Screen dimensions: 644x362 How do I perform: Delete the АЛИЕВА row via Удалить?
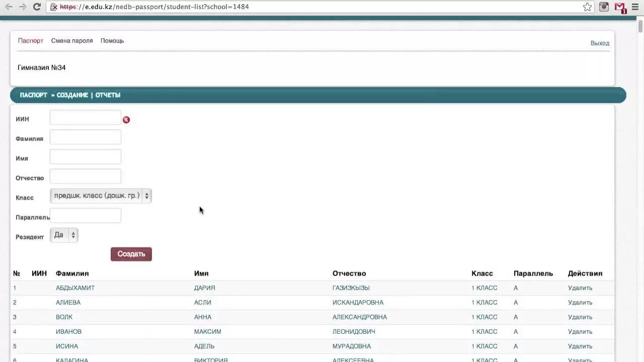point(580,303)
